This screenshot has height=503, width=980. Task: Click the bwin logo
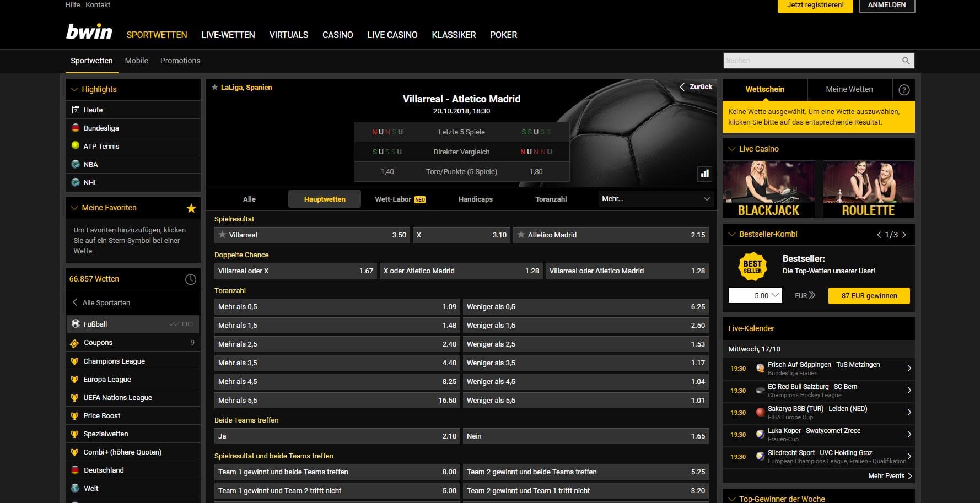pyautogui.click(x=89, y=32)
